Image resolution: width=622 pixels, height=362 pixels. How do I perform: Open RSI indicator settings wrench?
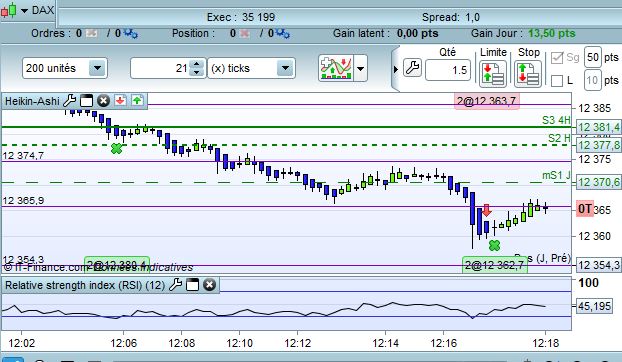(175, 284)
